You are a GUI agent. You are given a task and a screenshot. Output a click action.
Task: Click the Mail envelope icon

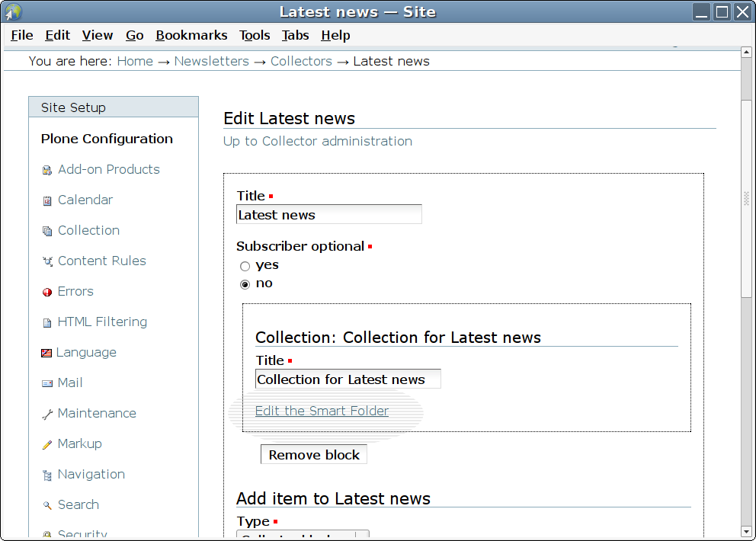(x=47, y=383)
